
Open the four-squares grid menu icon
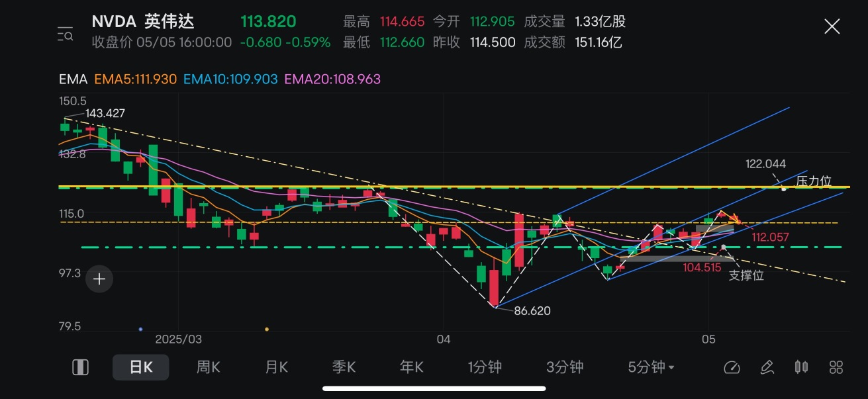[836, 367]
